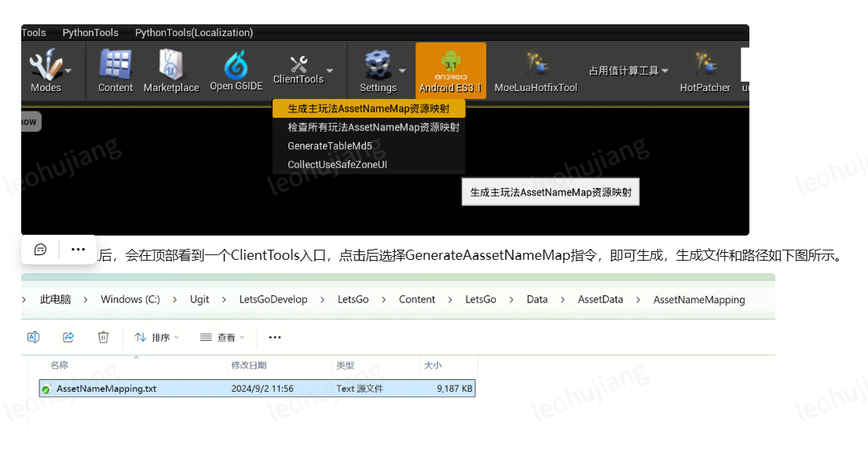Open the 排序 sort dropdown
The image size is (868, 464).
156,337
